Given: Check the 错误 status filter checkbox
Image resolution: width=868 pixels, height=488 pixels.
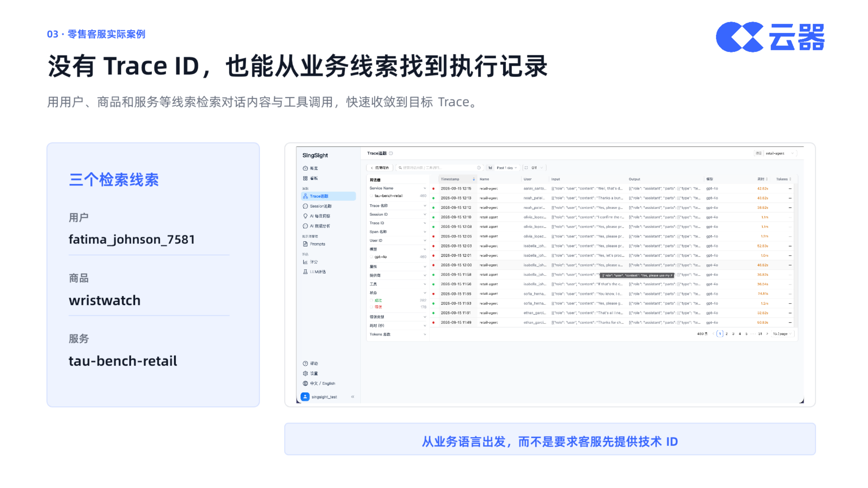Looking at the screenshot, I should 371,307.
